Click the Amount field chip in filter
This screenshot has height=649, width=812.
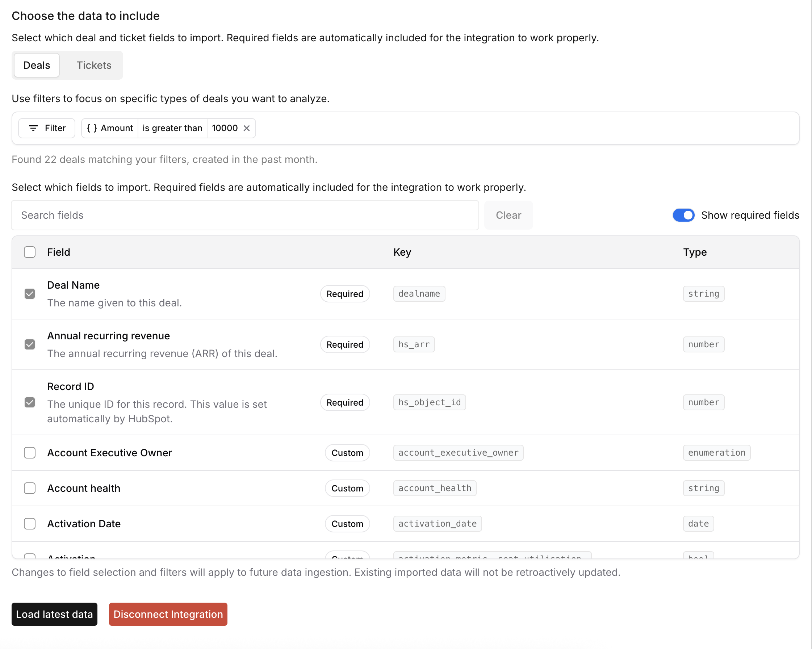pos(110,128)
